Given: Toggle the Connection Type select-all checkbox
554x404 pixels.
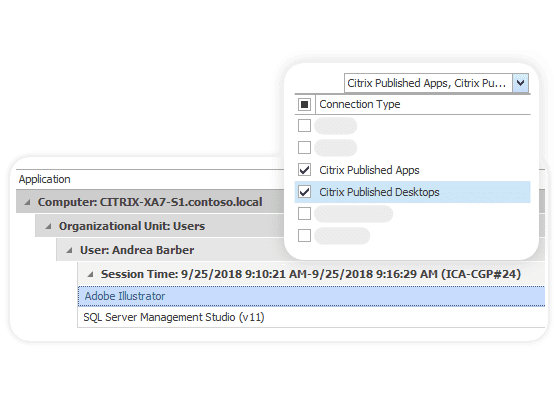Looking at the screenshot, I should point(304,104).
